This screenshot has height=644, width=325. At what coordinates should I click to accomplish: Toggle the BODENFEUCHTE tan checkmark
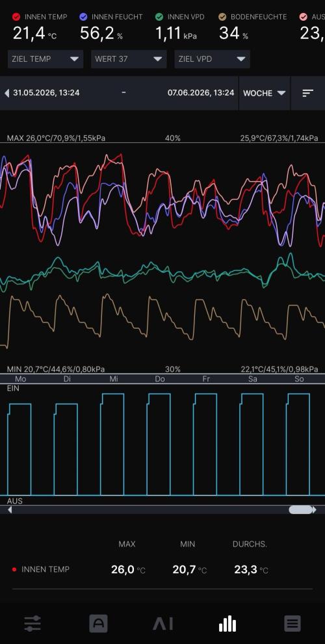click(x=222, y=17)
